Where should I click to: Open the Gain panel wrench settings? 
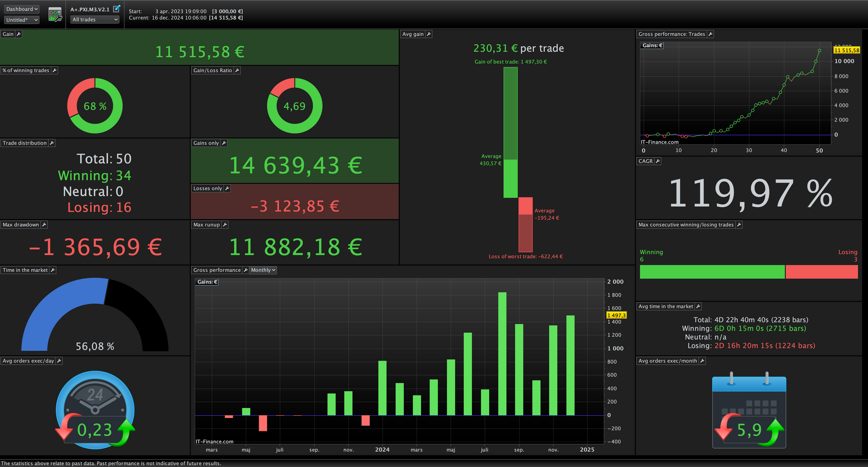[19, 34]
